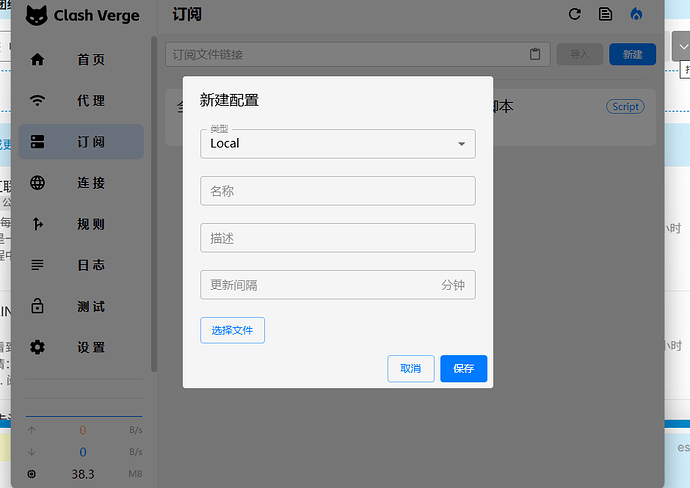Click the upload speed arrow icon
The width and height of the screenshot is (690, 488).
tap(32, 430)
